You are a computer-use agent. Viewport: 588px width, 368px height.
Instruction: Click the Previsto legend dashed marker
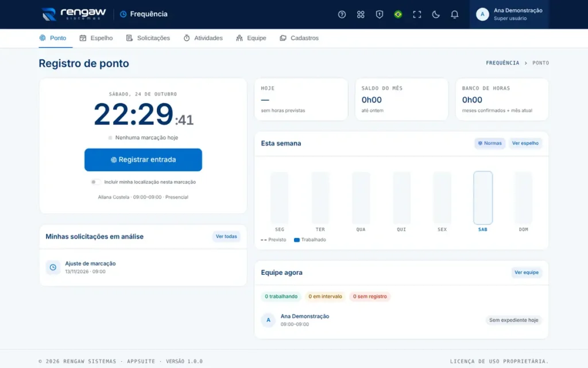coord(264,240)
